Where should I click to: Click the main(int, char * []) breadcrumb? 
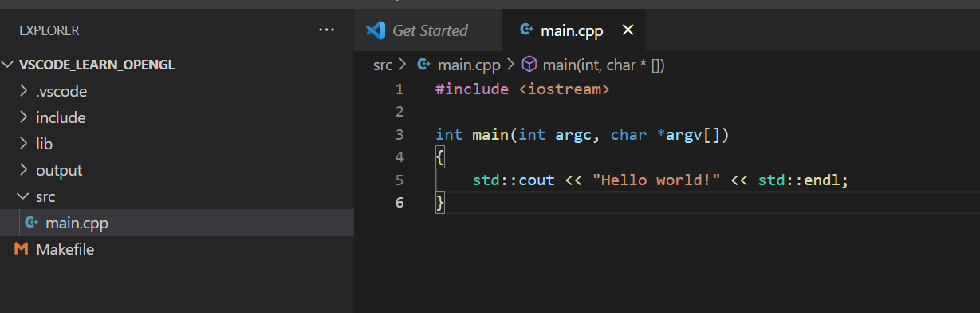[x=604, y=65]
